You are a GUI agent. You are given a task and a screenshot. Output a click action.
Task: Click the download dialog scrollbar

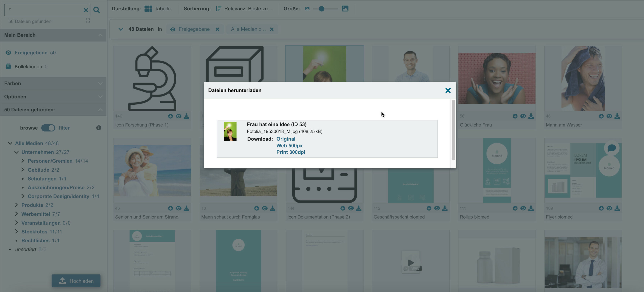coord(453,130)
